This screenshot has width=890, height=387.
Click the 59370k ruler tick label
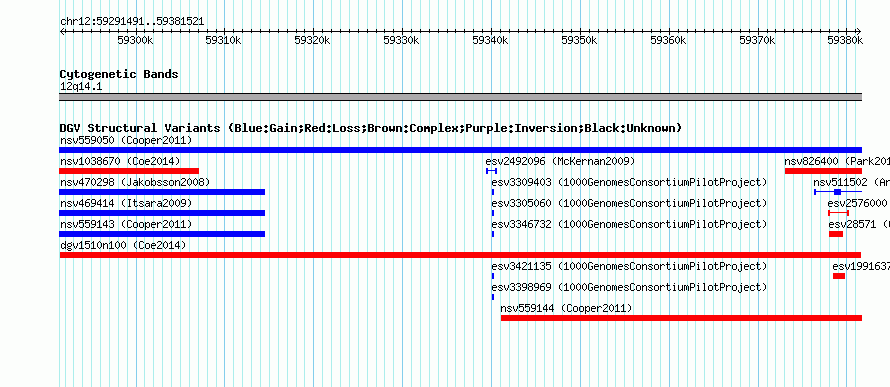pos(757,41)
